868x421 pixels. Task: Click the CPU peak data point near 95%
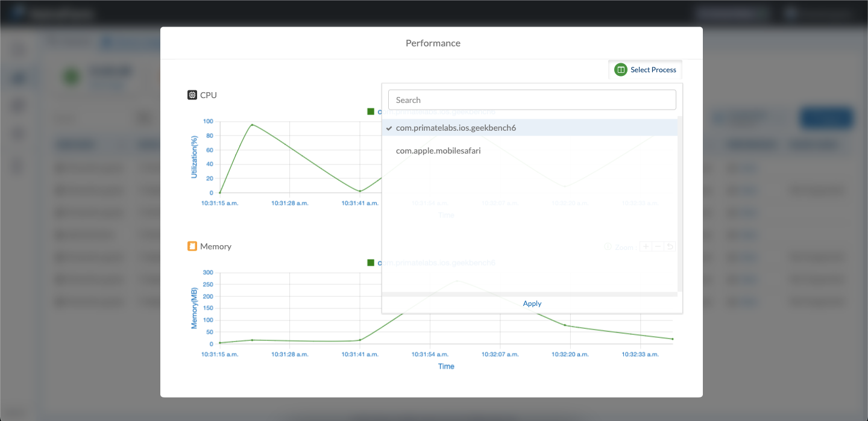(x=252, y=125)
